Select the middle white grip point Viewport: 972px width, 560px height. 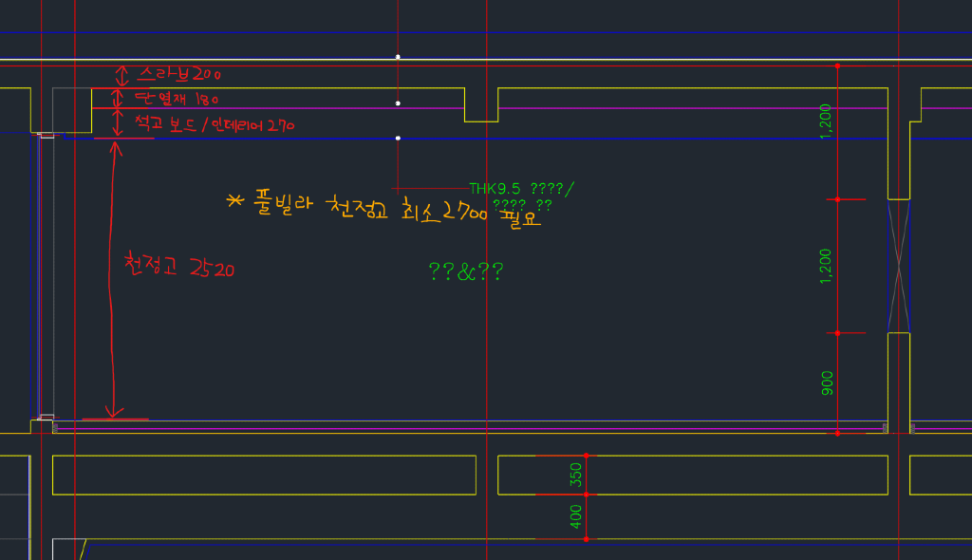point(398,103)
